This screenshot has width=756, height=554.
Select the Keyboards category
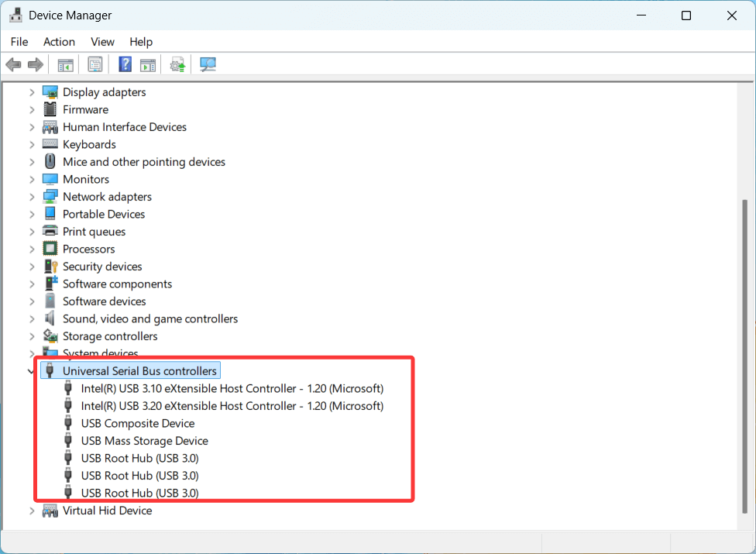(x=88, y=144)
